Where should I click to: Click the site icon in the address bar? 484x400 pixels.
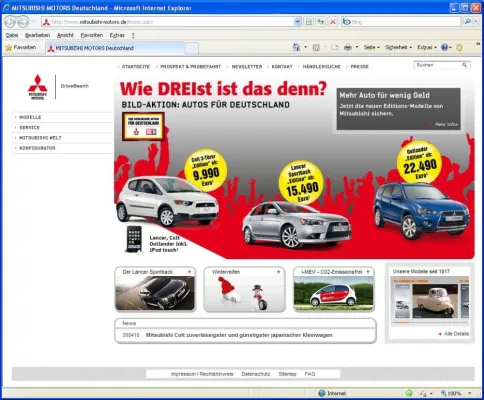coord(47,22)
